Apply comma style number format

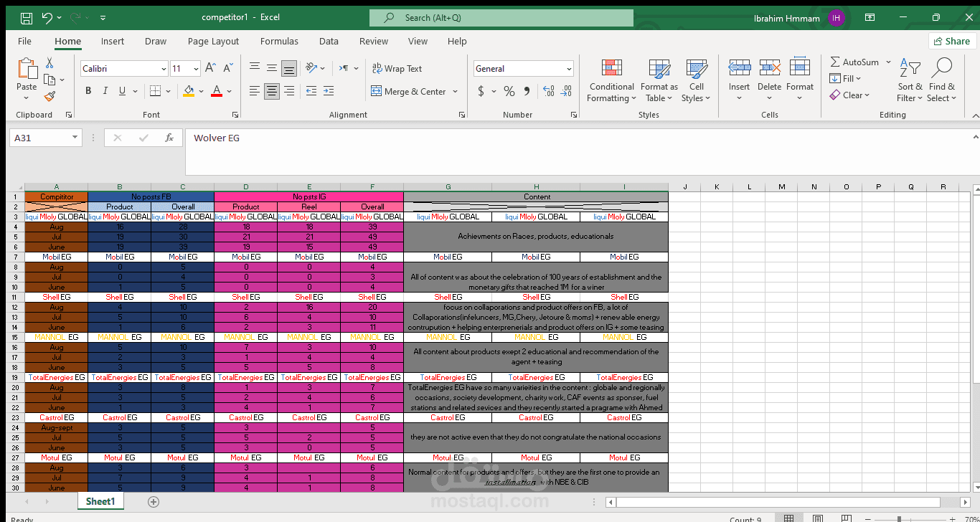(527, 91)
